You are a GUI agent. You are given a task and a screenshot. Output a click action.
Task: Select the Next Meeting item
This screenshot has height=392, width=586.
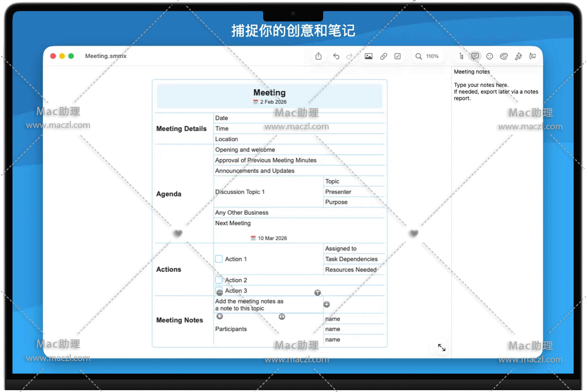coord(299,230)
